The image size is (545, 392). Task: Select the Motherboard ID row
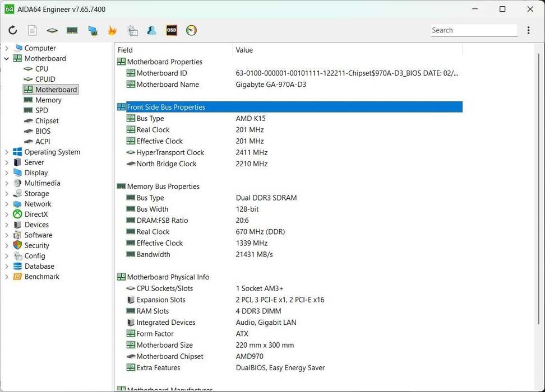point(289,73)
